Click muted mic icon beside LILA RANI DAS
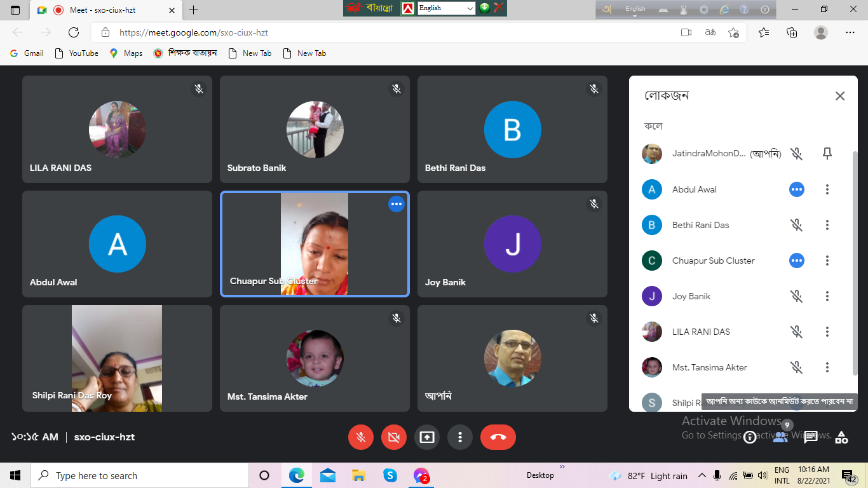 (797, 332)
